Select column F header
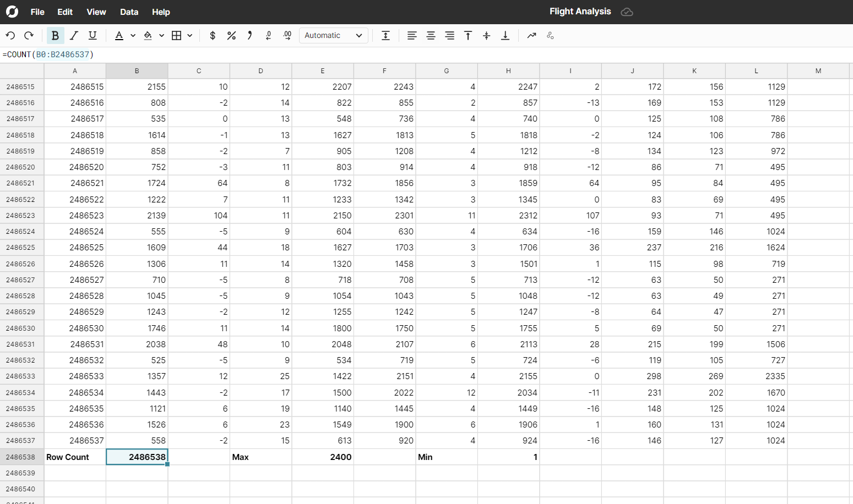The width and height of the screenshot is (853, 504). [384, 71]
